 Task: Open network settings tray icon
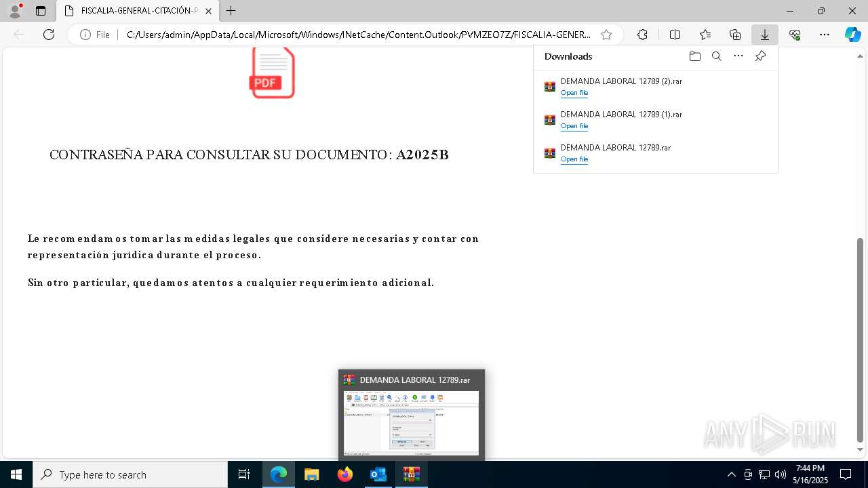tap(764, 474)
